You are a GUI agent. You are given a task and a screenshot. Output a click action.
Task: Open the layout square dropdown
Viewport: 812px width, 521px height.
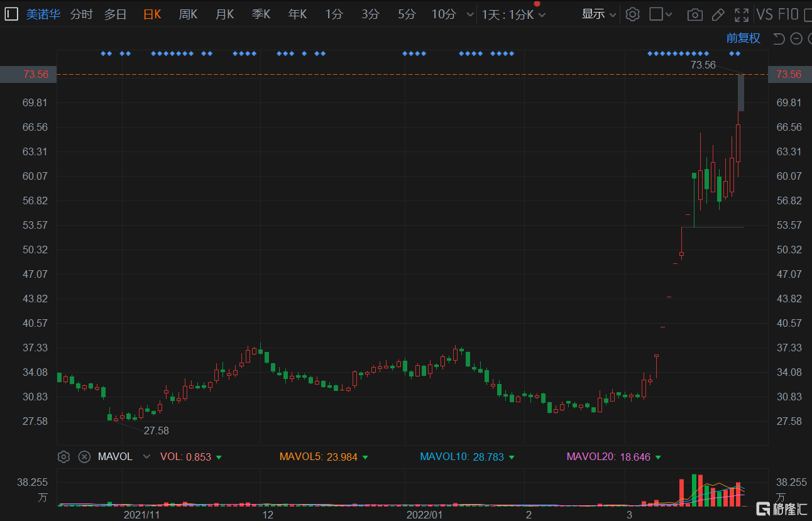pos(661,14)
